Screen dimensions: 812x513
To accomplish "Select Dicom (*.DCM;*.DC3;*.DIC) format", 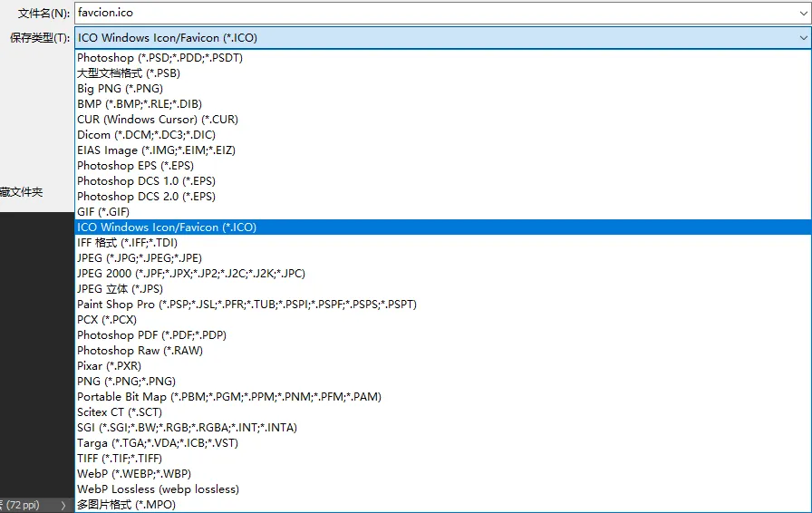I will [x=443, y=135].
